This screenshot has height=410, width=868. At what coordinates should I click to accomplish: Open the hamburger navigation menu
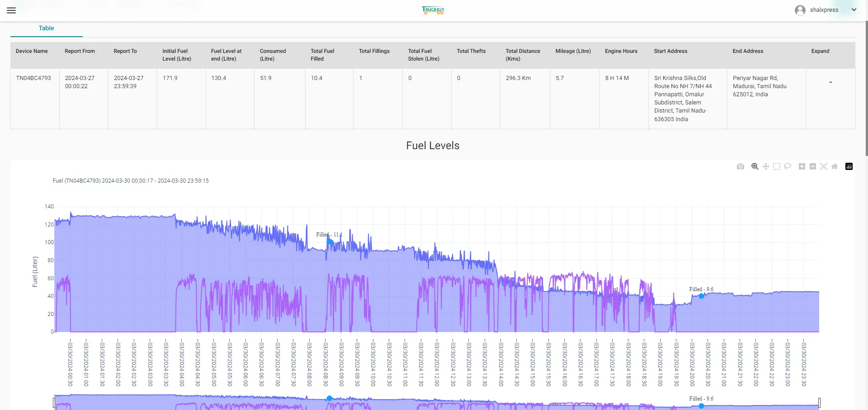point(11,10)
